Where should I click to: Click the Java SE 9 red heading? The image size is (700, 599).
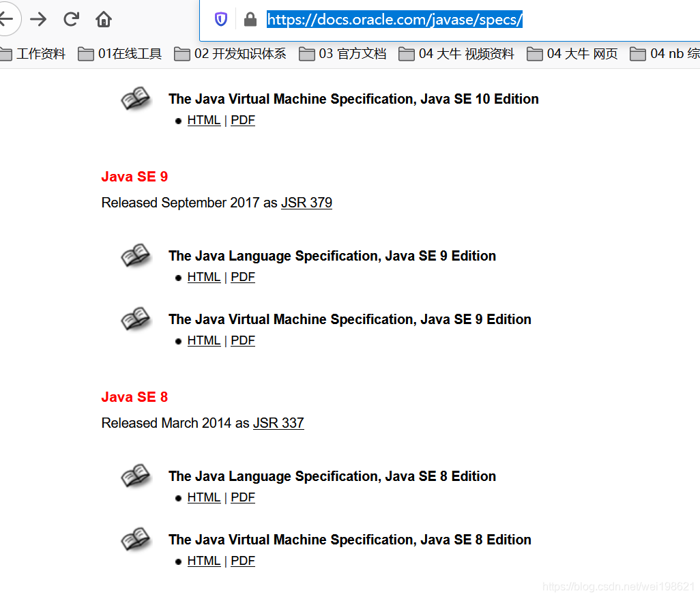point(134,177)
